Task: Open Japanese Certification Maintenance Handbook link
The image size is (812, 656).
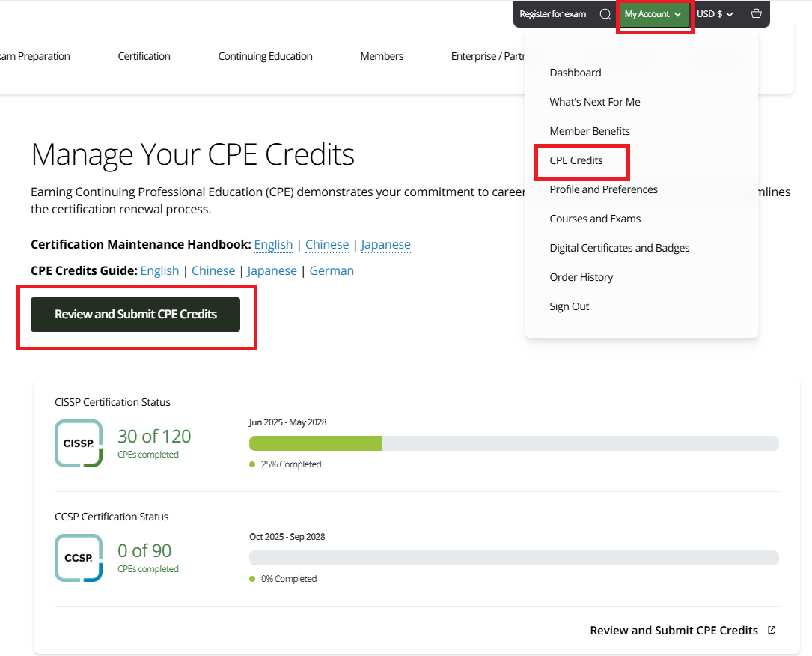Action: 385,244
